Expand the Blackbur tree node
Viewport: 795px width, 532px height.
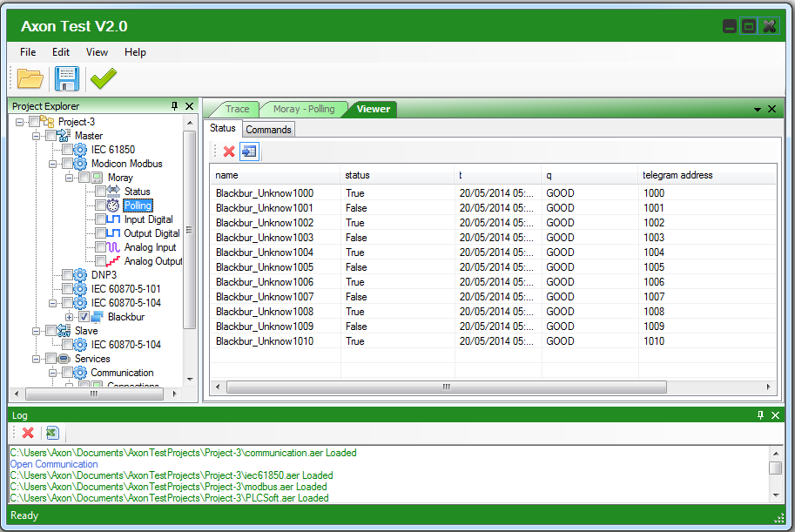tap(69, 317)
